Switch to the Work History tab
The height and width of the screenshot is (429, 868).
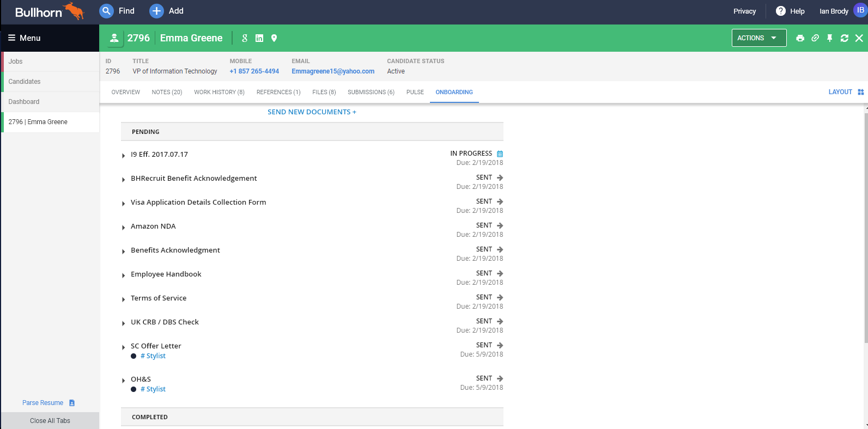tap(219, 92)
